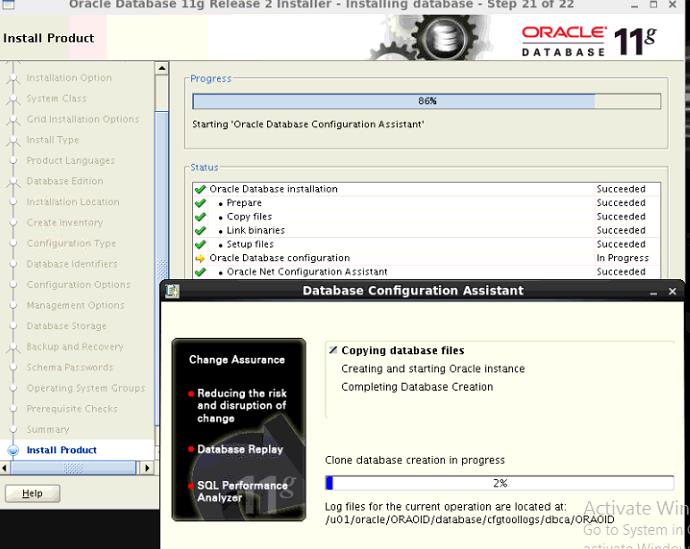Click the Database Storage step
690x549 pixels.
tap(66, 326)
